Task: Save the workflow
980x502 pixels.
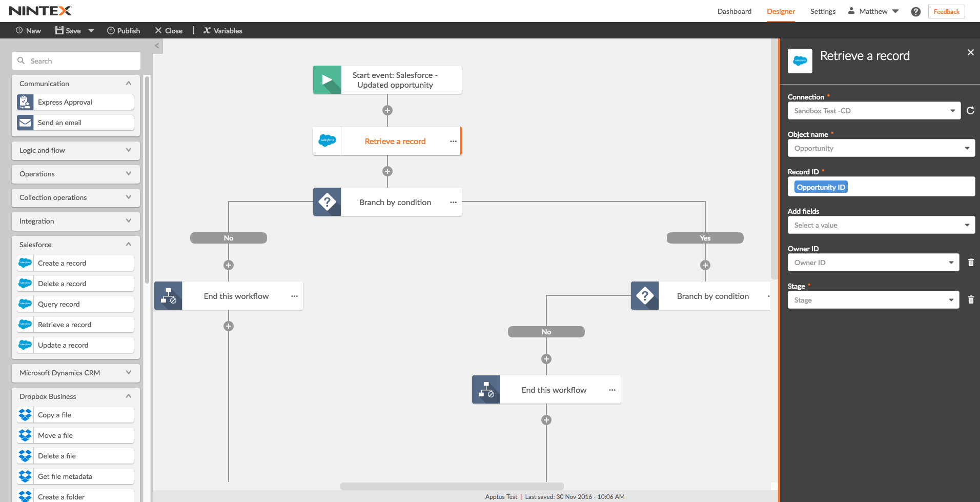Action: point(68,31)
